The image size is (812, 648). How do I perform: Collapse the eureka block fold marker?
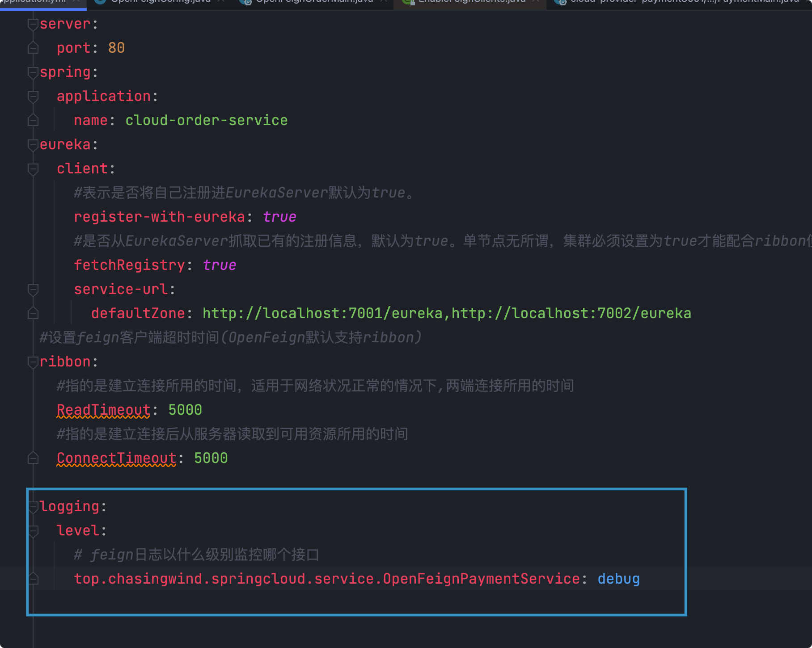(33, 145)
